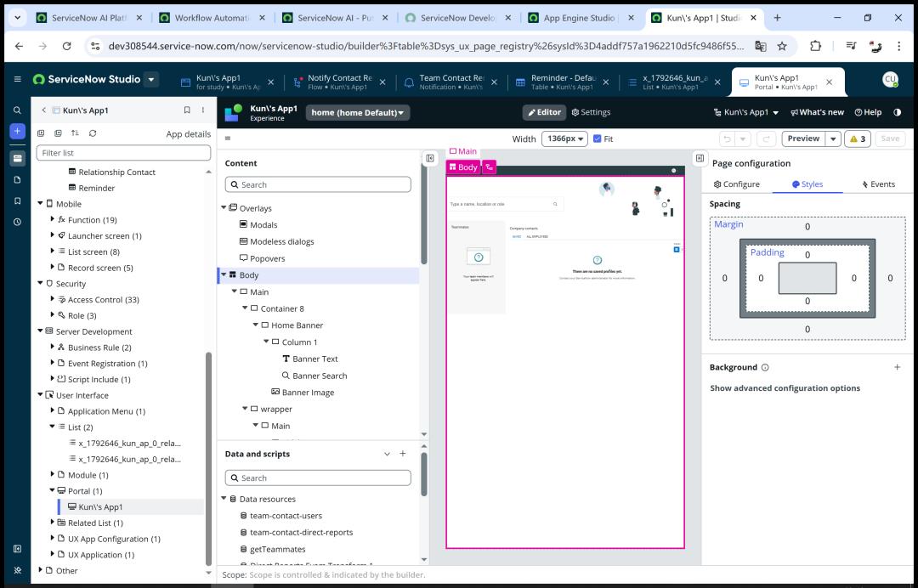Open the Notify Contact Re Flow tab
Image resolution: width=918 pixels, height=588 pixels.
[x=340, y=82]
